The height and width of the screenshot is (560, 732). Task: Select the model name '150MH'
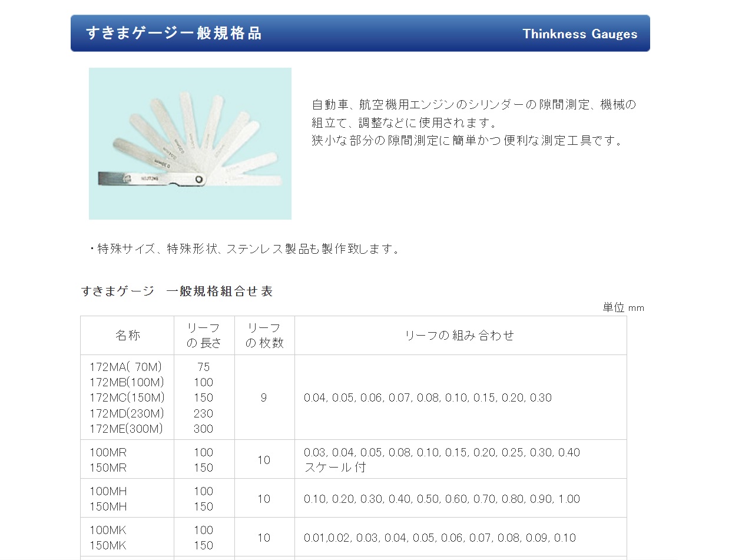pos(108,506)
